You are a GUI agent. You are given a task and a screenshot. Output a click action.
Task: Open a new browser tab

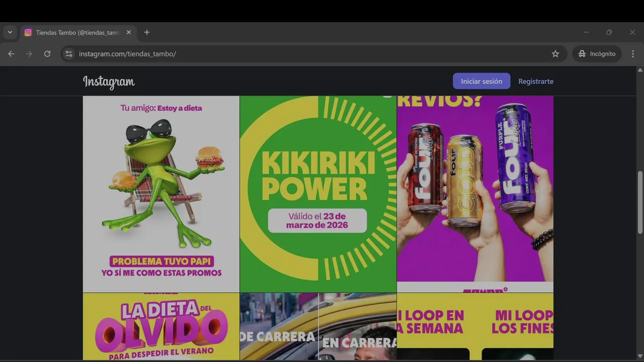(x=147, y=32)
